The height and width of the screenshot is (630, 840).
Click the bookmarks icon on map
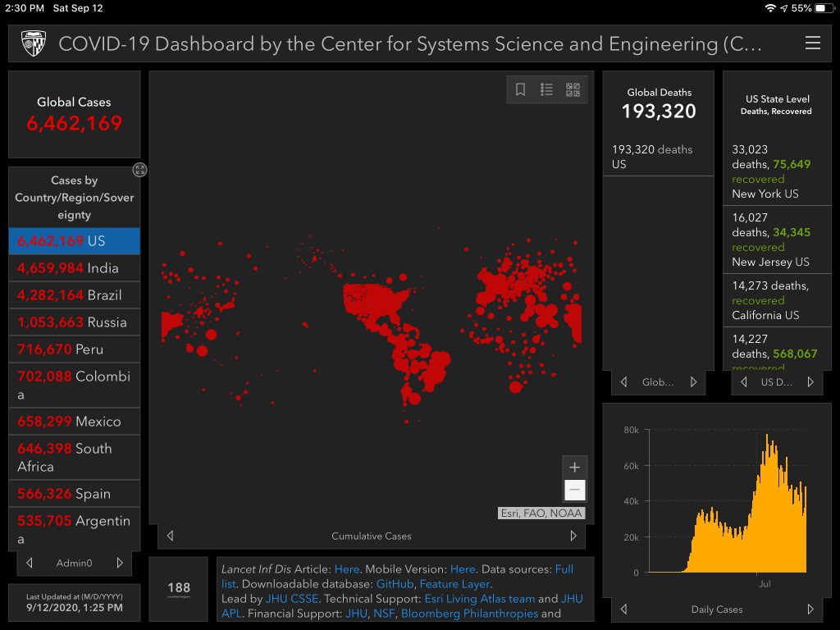point(520,90)
